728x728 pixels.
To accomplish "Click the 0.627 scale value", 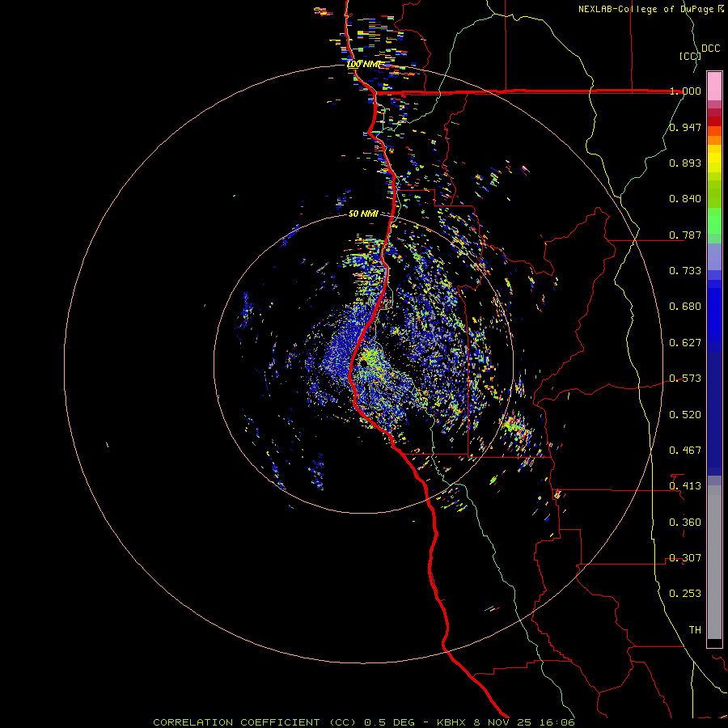I will 685,343.
